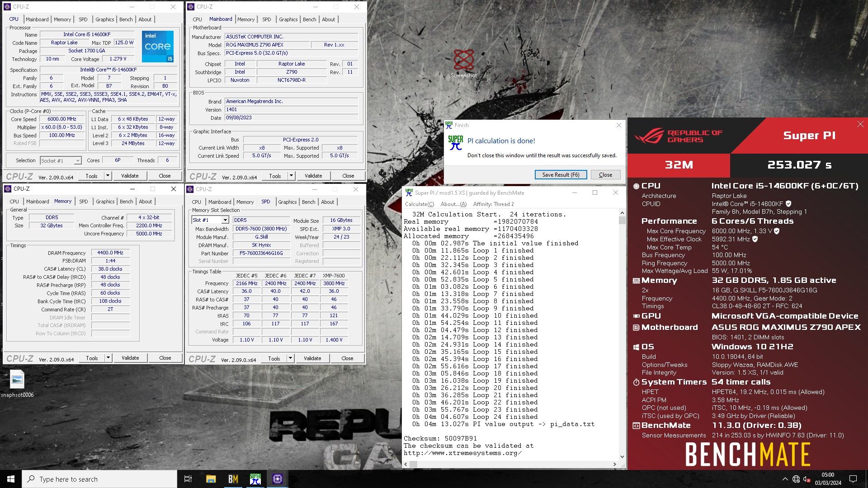Click the Part Number F5-7600J3646G16G field
Viewport: 868px width, 488px height.
[261, 253]
